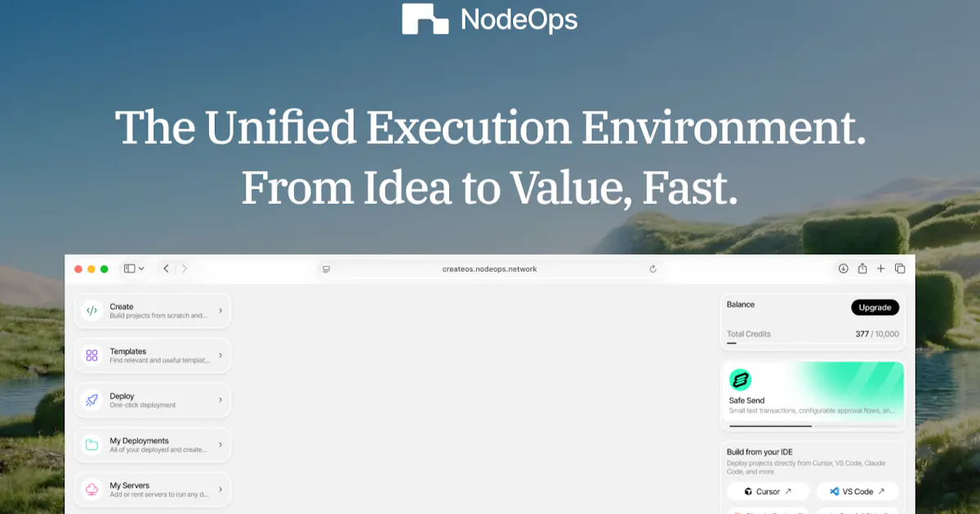The image size is (980, 514).
Task: Open a new tab with plus icon
Action: click(x=881, y=268)
